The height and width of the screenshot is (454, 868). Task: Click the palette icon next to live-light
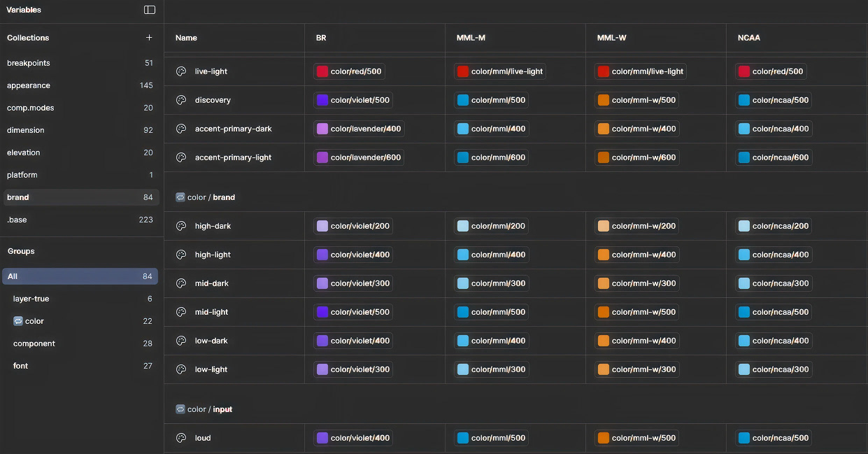[181, 71]
